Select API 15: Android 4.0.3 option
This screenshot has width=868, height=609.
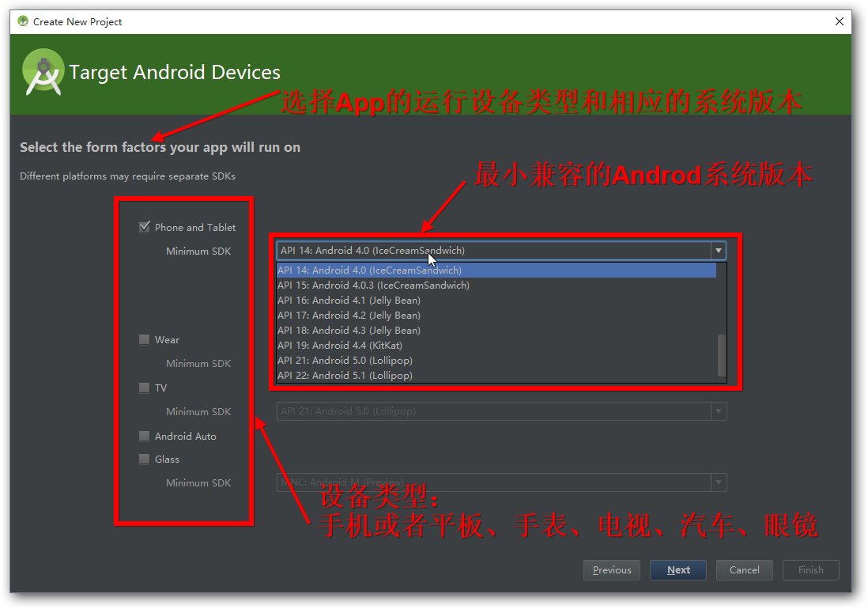(496, 285)
